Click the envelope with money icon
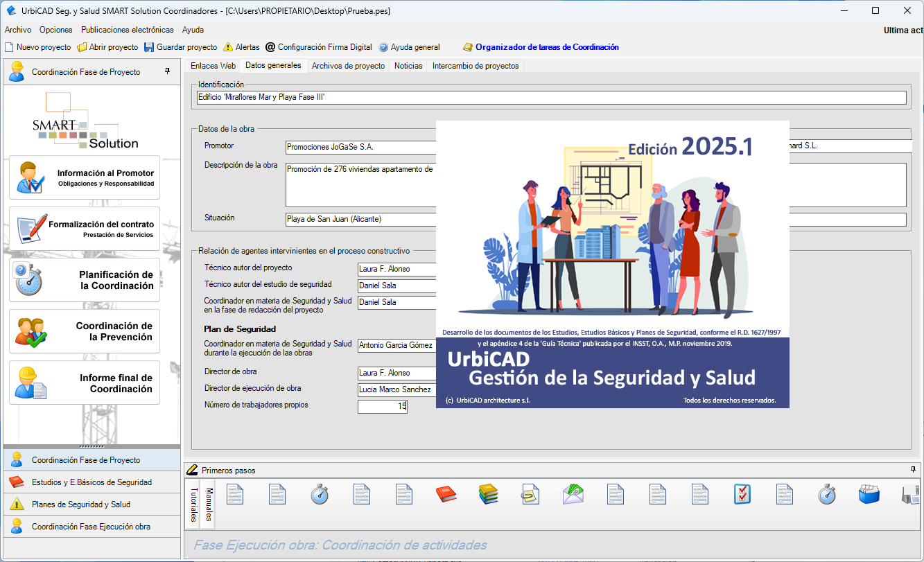924x562 pixels. click(573, 493)
